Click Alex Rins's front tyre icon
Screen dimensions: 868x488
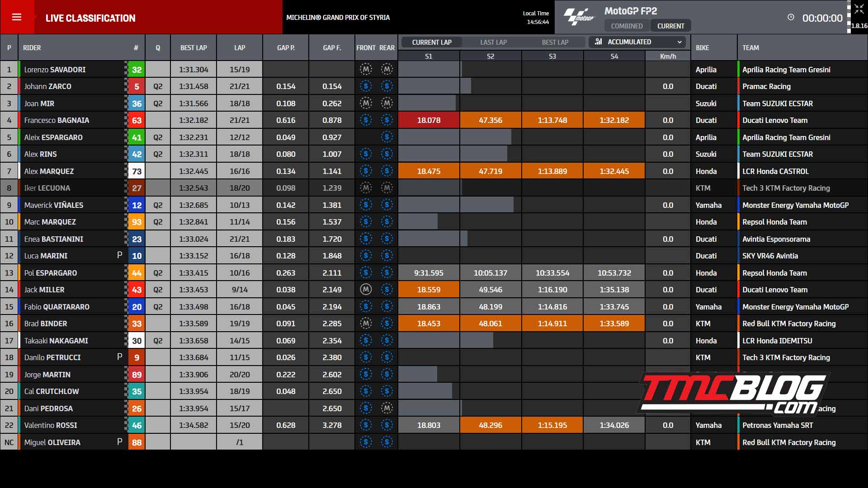pos(366,154)
